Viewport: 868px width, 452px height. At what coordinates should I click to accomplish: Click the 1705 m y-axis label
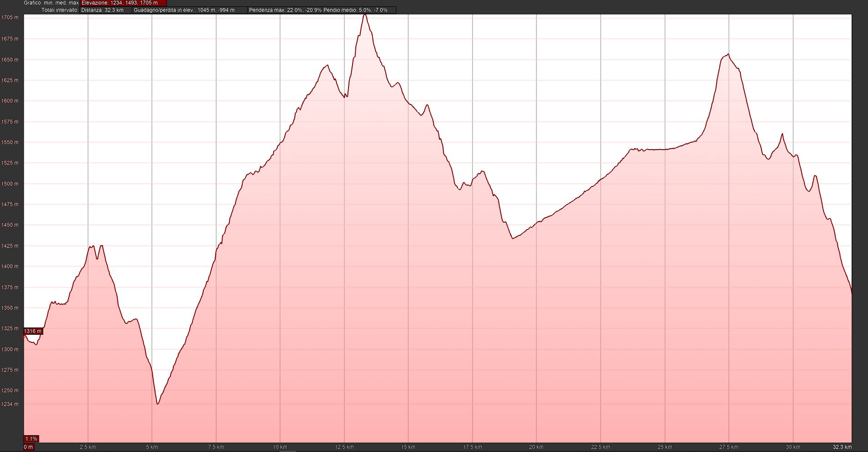pos(10,17)
